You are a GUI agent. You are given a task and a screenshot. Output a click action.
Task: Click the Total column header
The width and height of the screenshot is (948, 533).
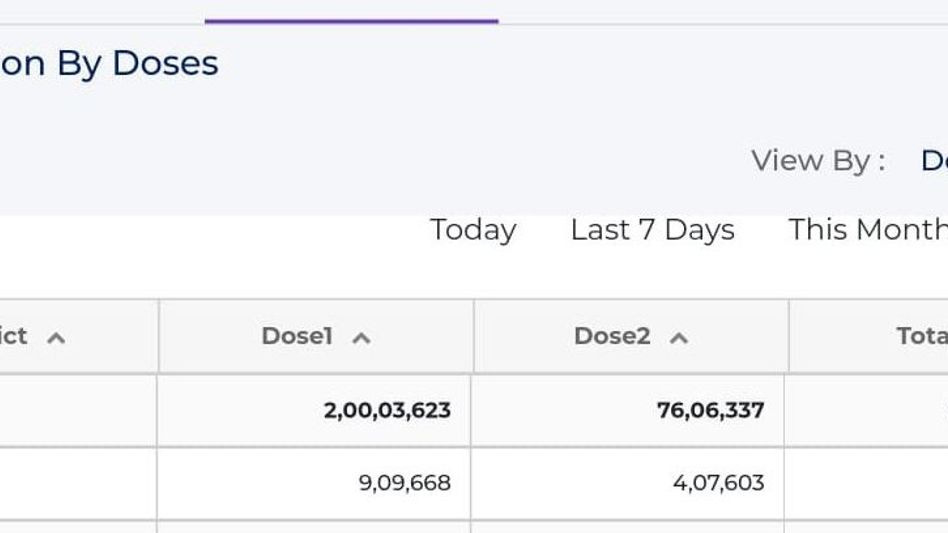coord(921,336)
